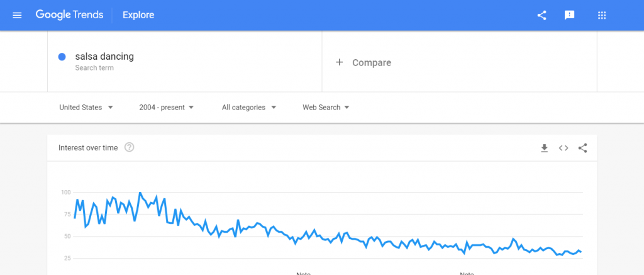The image size is (644, 275).
Task: Open the send feedback icon
Action: tap(570, 15)
